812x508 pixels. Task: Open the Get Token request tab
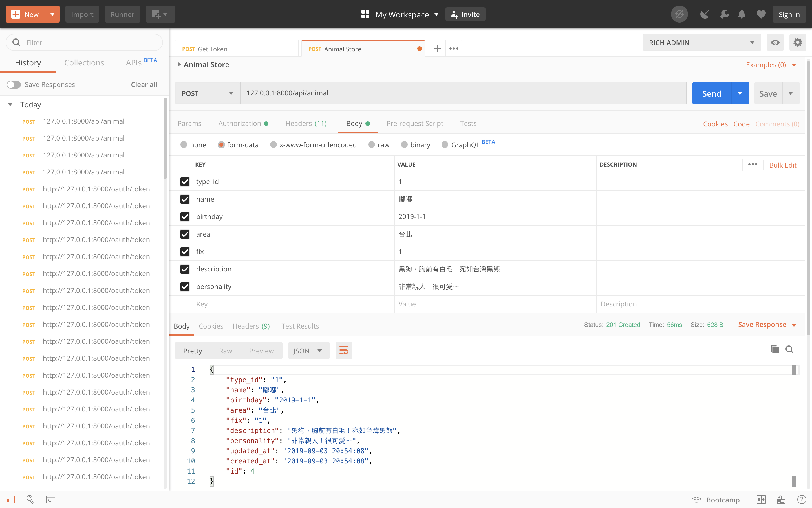(237, 49)
